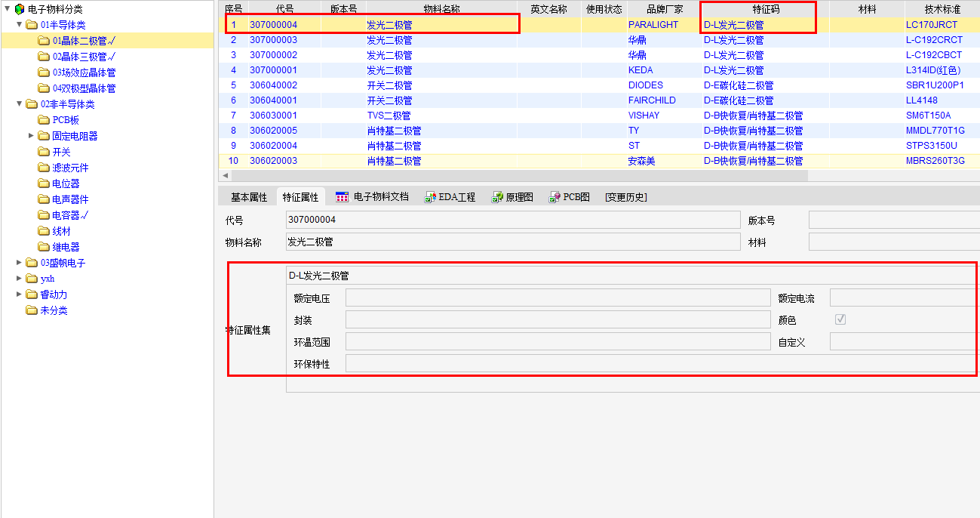This screenshot has height=518, width=980.
Task: Click the folder icon beside 电容器
Action: tap(44, 215)
